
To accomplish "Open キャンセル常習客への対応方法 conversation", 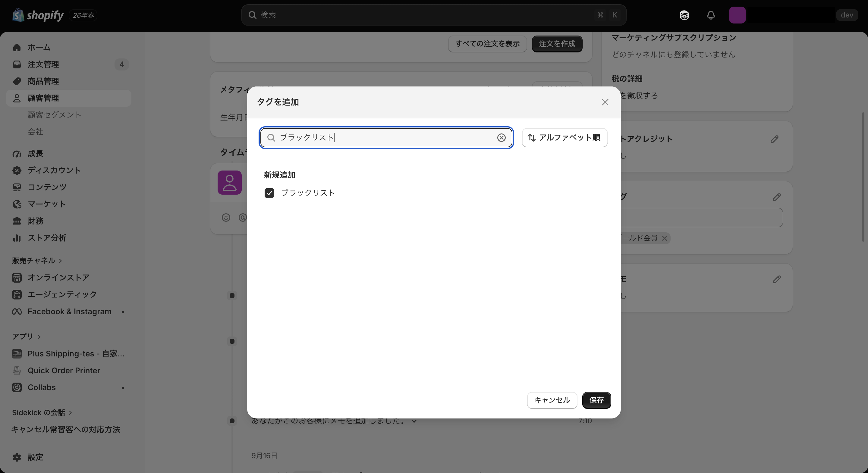I will click(66, 430).
